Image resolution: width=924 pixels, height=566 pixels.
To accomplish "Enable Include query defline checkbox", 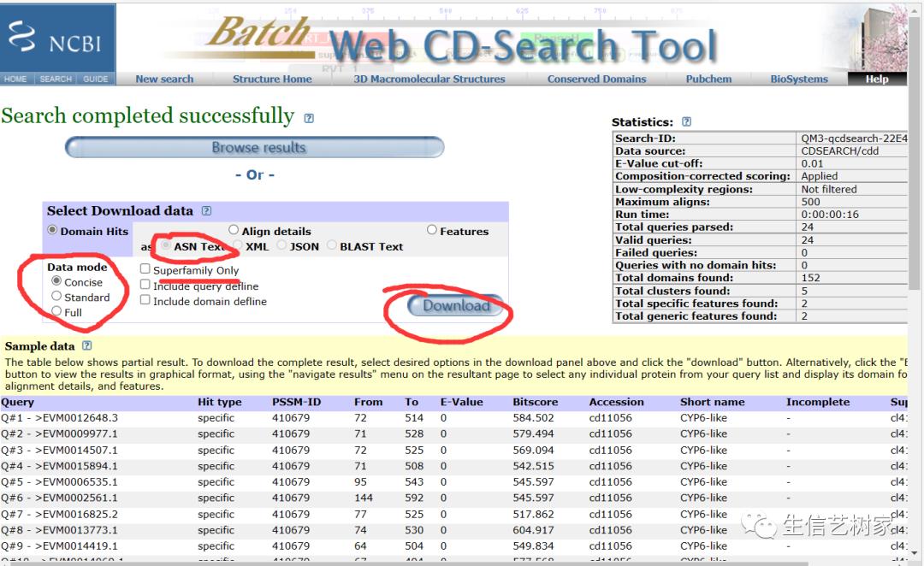I will (145, 284).
